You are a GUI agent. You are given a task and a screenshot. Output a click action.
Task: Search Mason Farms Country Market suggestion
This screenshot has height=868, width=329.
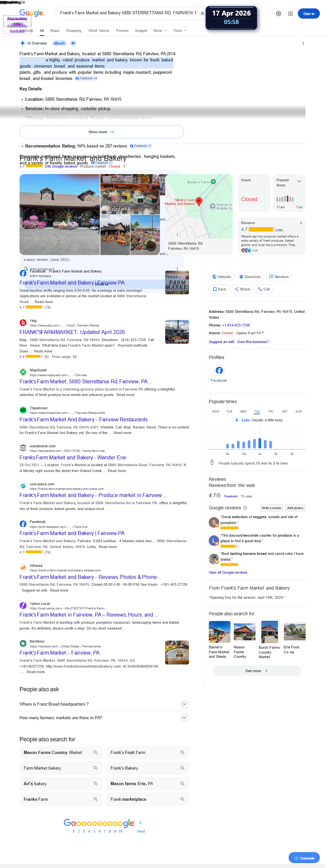pos(61,752)
